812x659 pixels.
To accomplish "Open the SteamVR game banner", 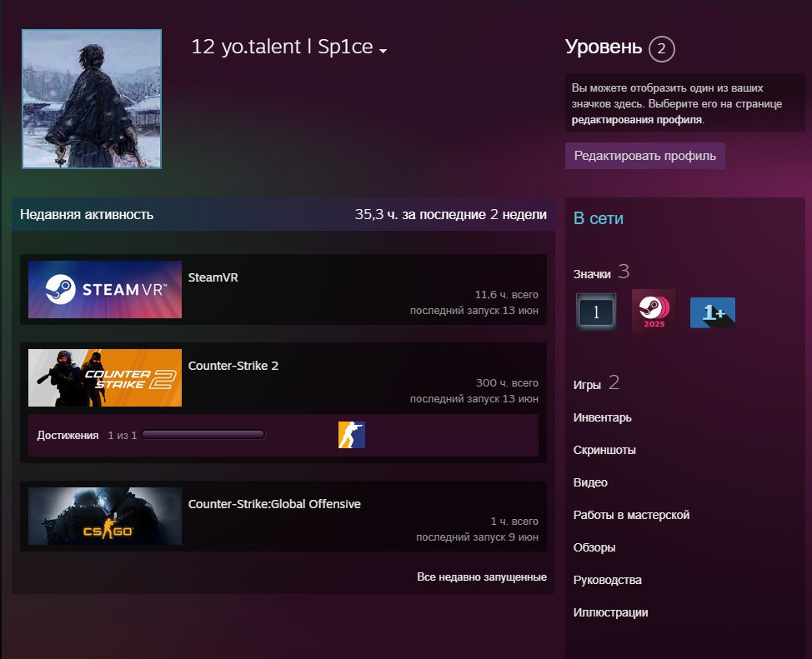I will coord(105,289).
